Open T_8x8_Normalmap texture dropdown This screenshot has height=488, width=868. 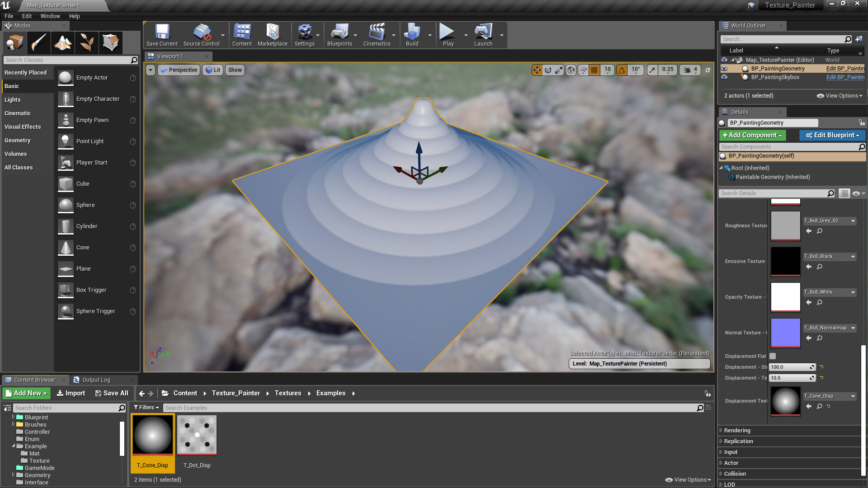830,328
